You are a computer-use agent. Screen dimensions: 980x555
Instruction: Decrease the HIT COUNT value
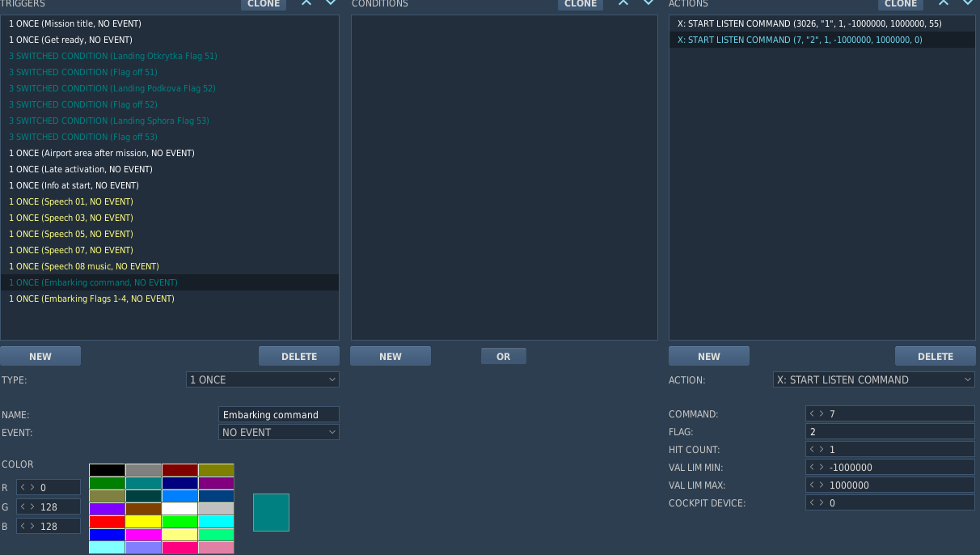click(812, 450)
